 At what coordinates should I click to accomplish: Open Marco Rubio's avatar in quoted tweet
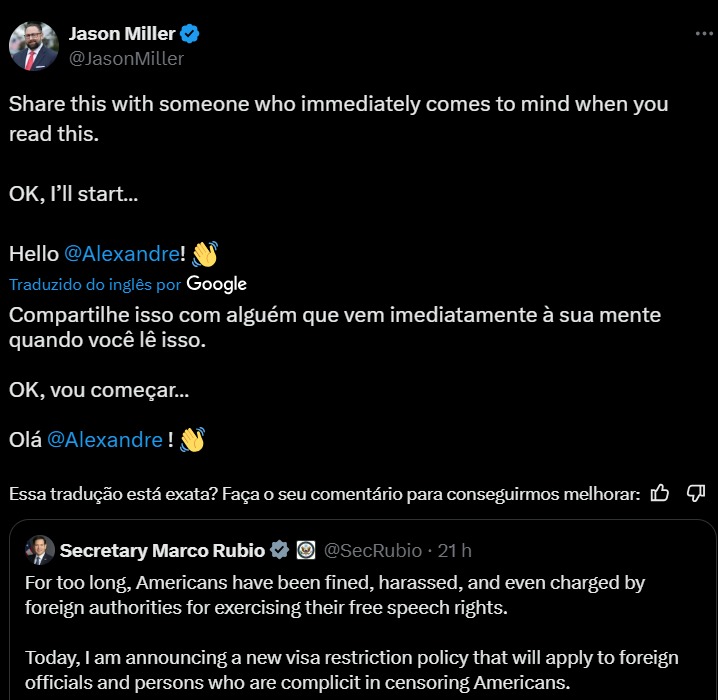pos(40,550)
